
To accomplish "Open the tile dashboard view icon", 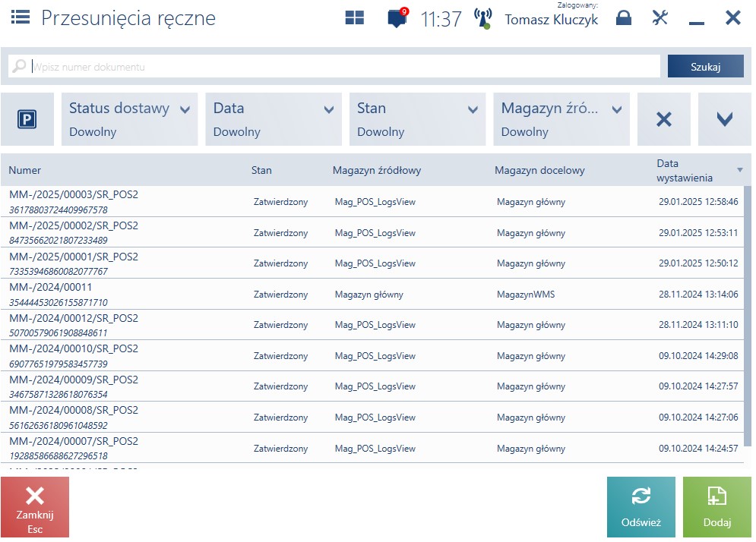I will (x=354, y=17).
